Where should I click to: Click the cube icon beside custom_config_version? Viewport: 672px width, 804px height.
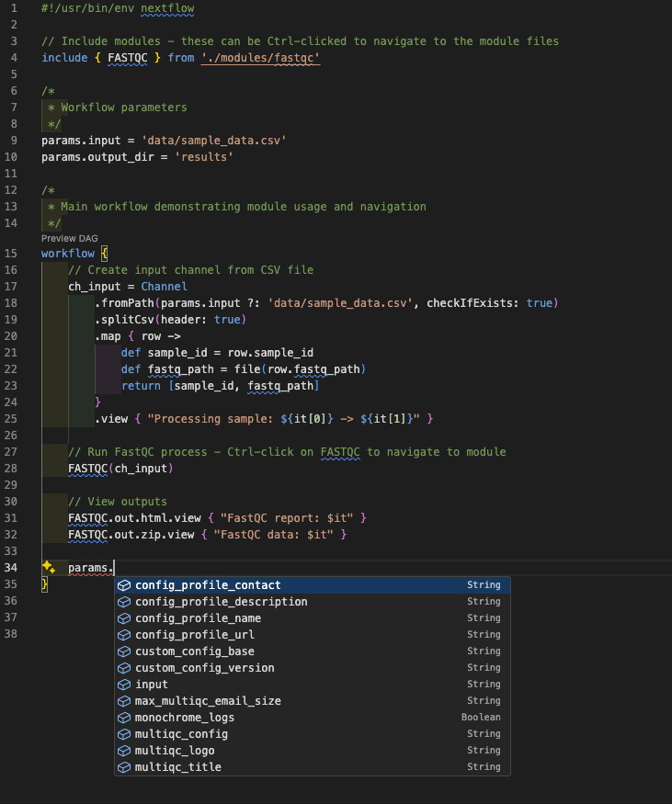pyautogui.click(x=124, y=668)
